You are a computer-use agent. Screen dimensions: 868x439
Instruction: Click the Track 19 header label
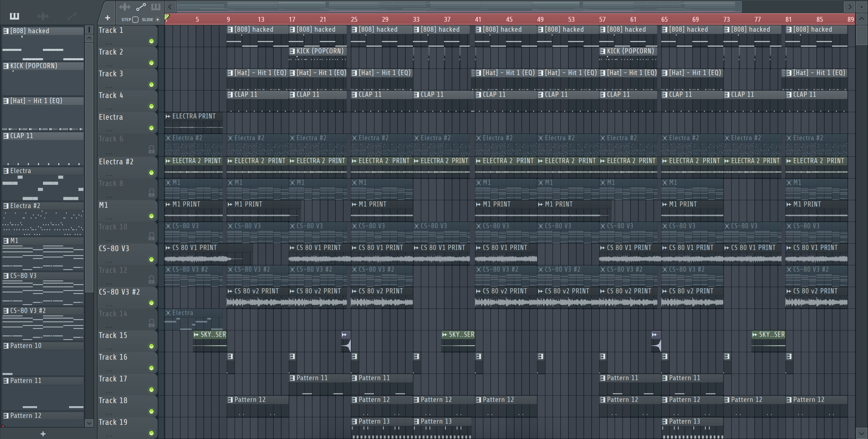pos(113,422)
